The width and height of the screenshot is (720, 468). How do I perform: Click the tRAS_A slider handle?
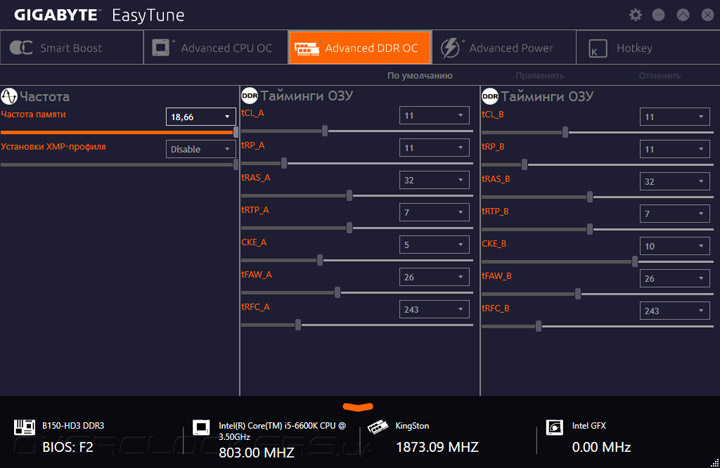[x=349, y=196]
